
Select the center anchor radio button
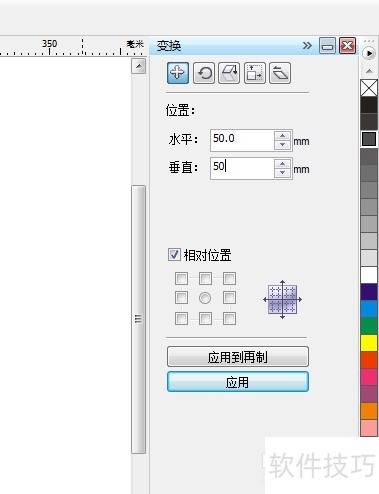(205, 298)
